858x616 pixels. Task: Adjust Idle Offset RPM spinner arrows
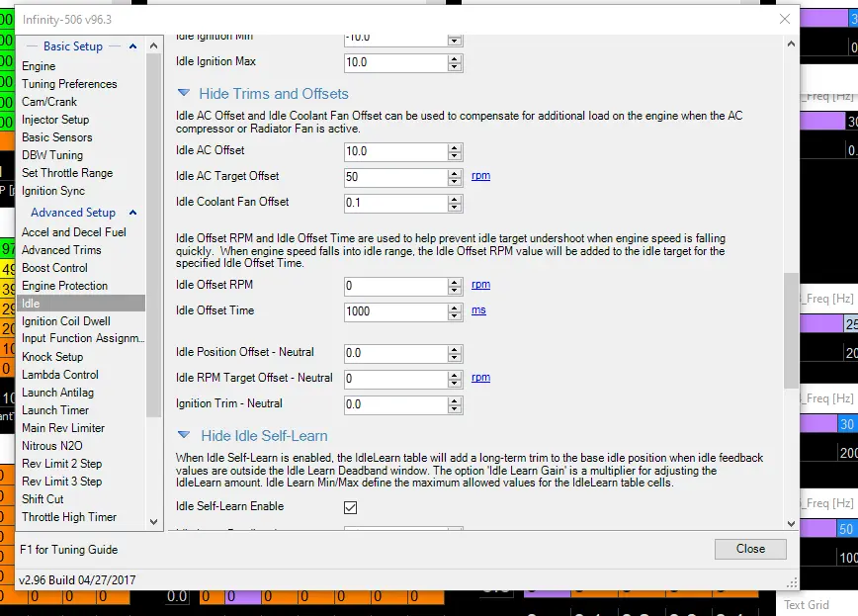pyautogui.click(x=454, y=287)
